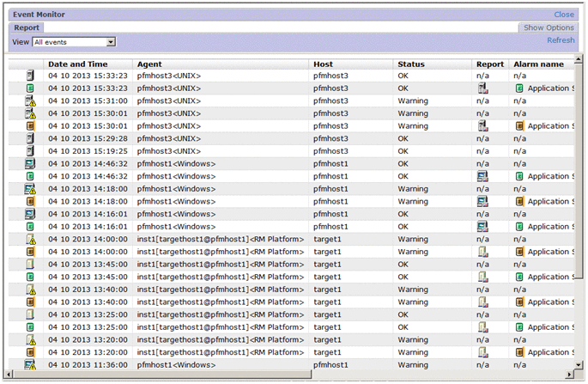Click the warning icon for the 13:40:00 RM Platform event
This screenshot has width=588, height=384.
pos(30,290)
